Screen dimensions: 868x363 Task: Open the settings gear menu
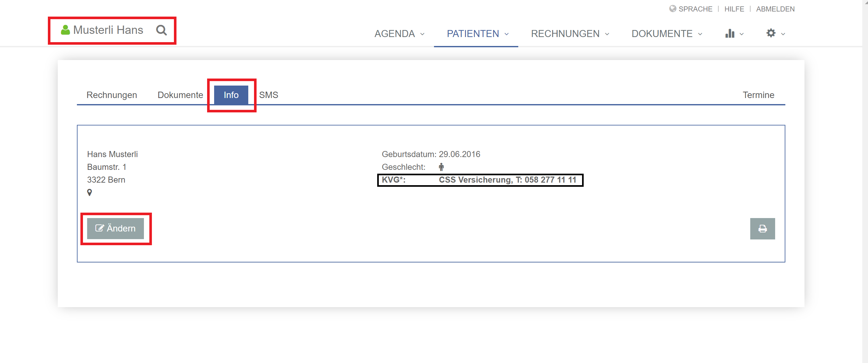coord(771,33)
